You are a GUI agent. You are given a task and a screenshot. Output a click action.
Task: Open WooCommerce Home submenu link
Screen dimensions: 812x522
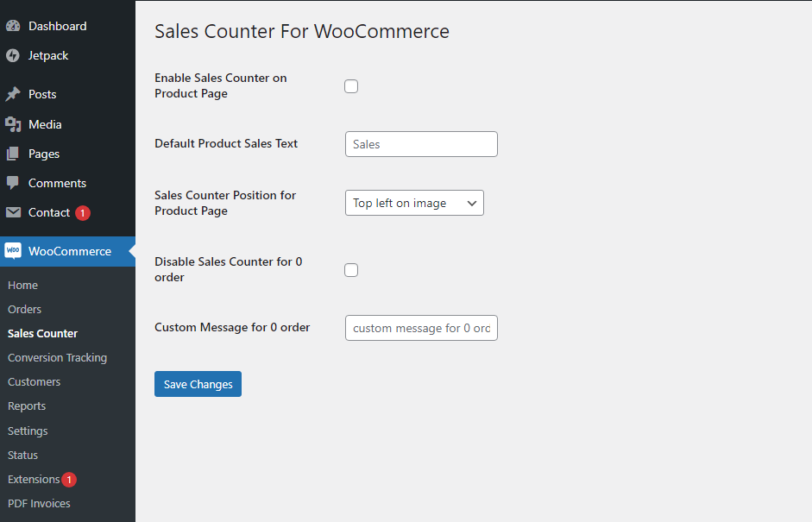22,285
